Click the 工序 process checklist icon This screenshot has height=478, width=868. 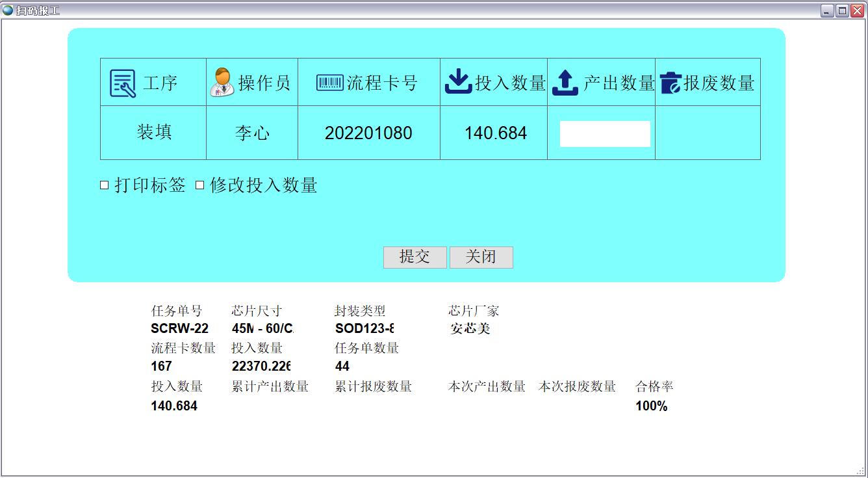123,83
